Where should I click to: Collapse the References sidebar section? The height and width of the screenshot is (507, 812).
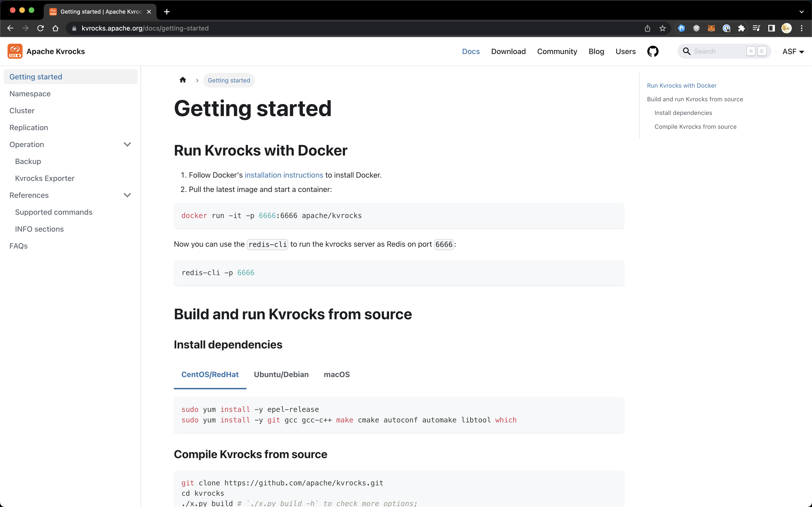[x=127, y=195]
